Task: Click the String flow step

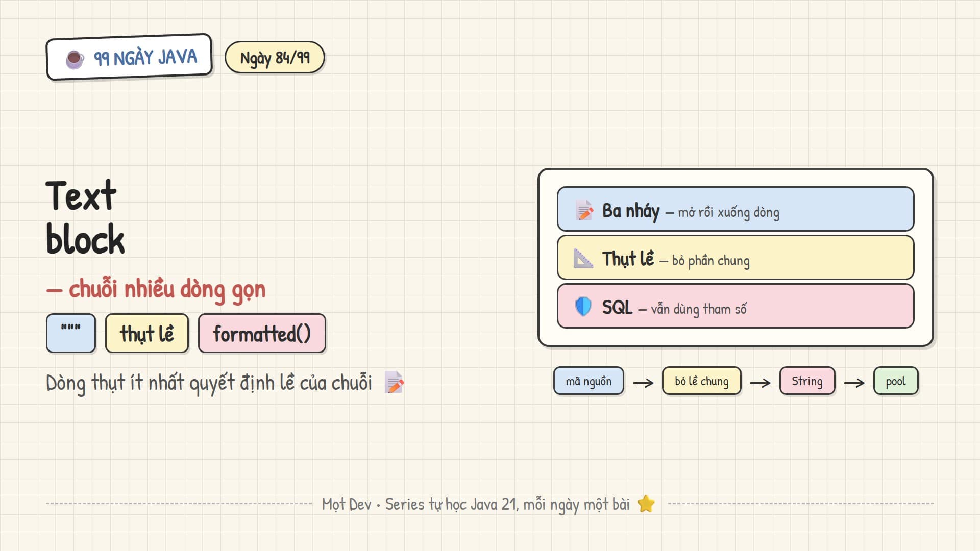Action: pos(807,381)
